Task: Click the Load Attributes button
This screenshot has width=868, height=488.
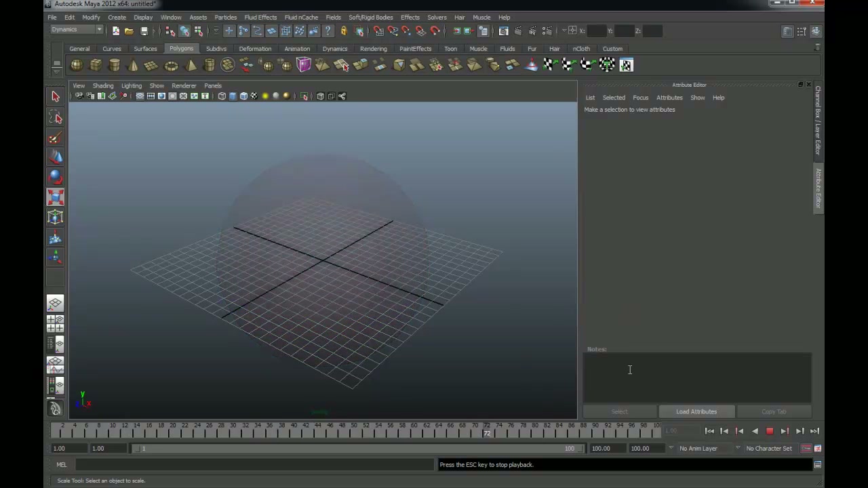Action: coord(696,411)
